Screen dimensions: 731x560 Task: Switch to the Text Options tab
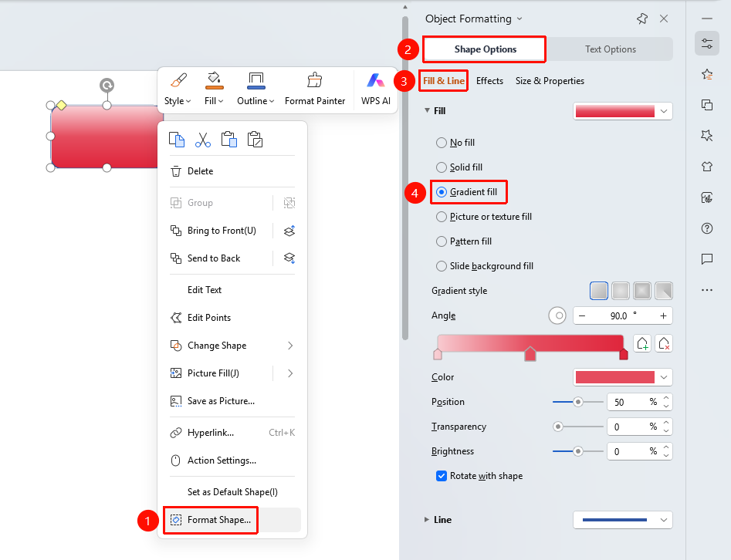click(x=611, y=49)
